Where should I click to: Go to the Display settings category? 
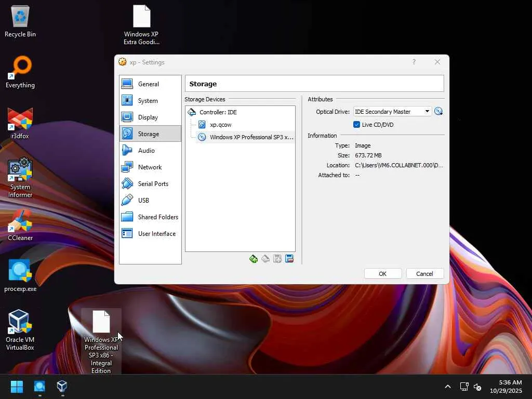click(x=148, y=117)
